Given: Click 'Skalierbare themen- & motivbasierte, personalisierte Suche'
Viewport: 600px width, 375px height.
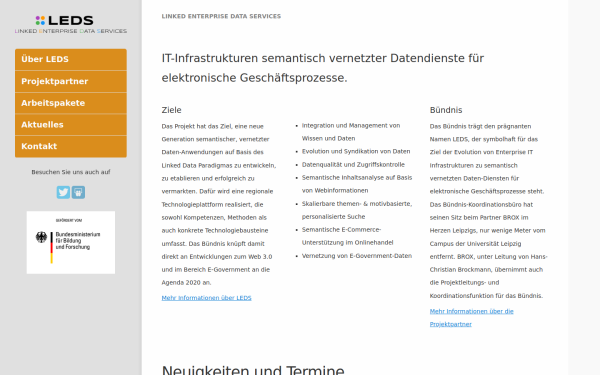Looking at the screenshot, I should pos(357,210).
